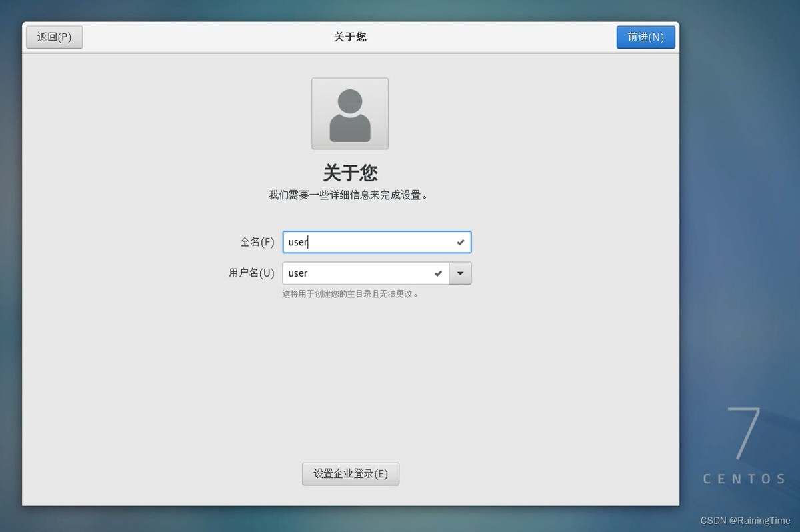Click the large 关于您 heading
Screen dimensions: 800x532
pos(350,173)
